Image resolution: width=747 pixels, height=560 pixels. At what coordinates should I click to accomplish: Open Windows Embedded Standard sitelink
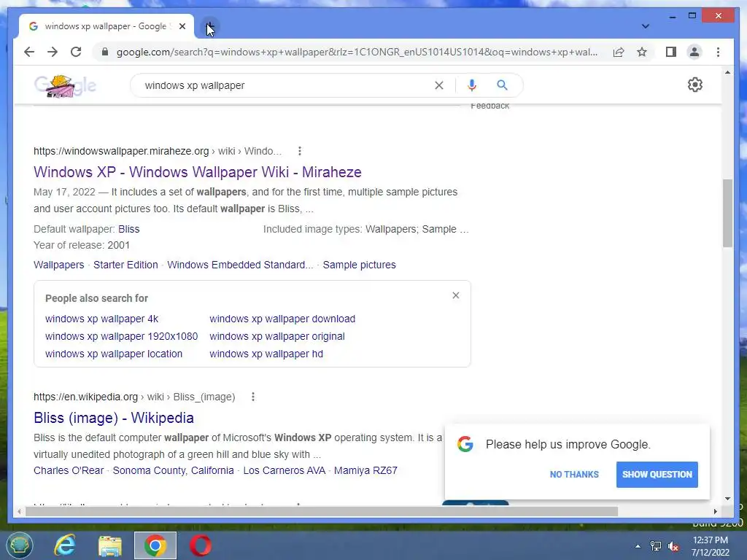pyautogui.click(x=240, y=265)
